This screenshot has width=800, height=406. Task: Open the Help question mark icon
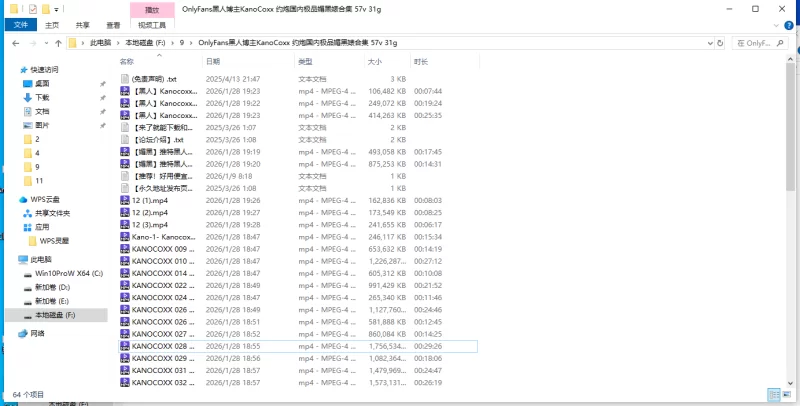789,25
